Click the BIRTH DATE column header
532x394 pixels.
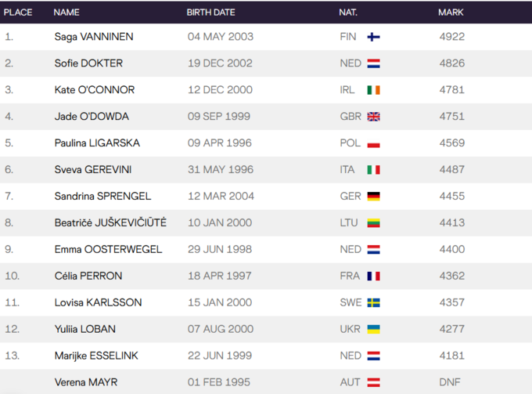tap(210, 13)
